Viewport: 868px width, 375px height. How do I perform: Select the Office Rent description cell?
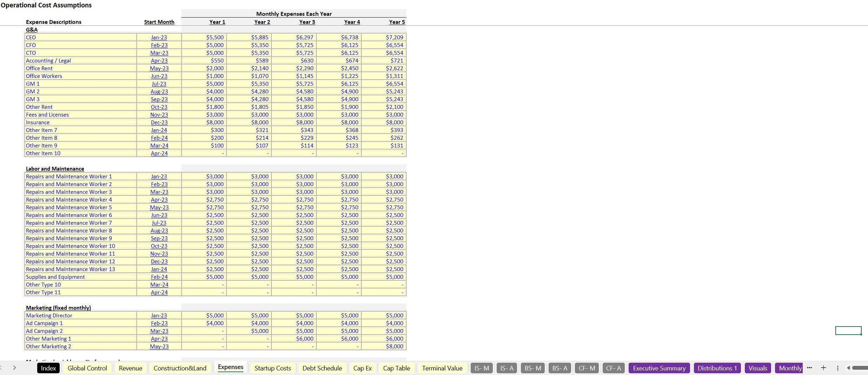[81, 68]
